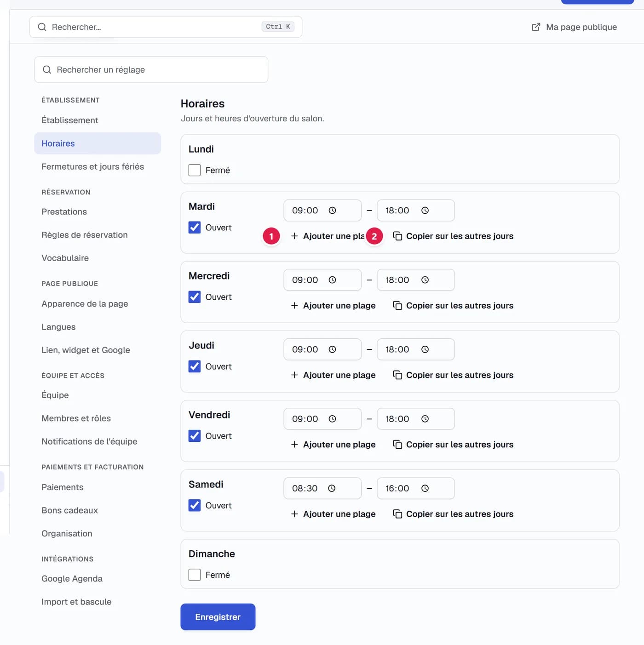Click the clock icon in Mardi's 09:00 field

point(332,211)
